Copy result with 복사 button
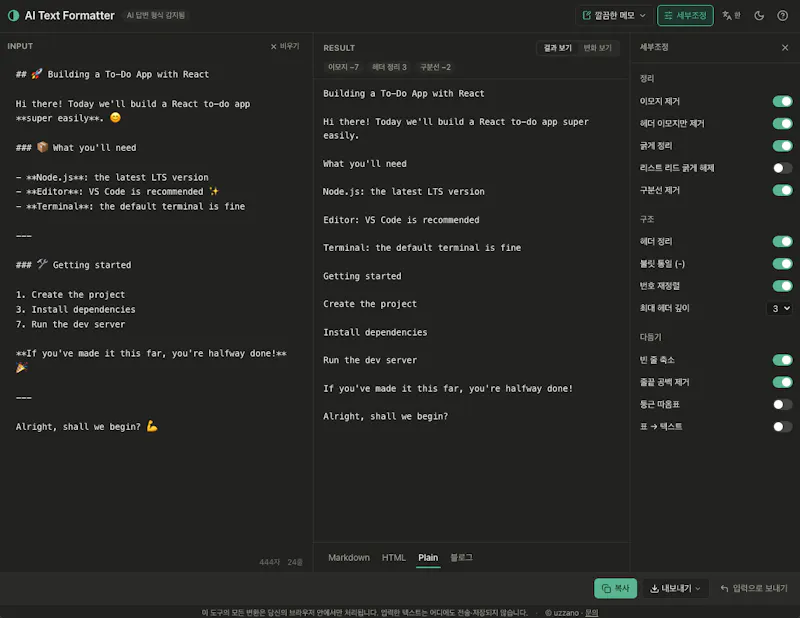 tap(615, 588)
